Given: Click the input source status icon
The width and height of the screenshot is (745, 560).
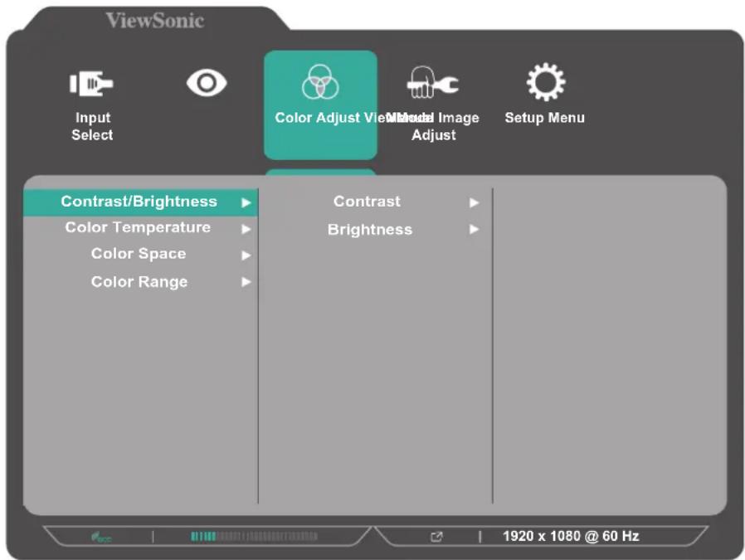Looking at the screenshot, I should tap(436, 537).
